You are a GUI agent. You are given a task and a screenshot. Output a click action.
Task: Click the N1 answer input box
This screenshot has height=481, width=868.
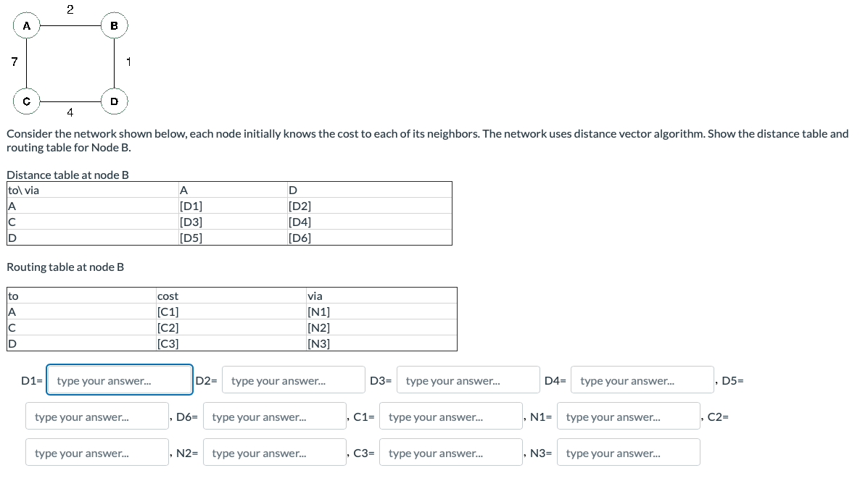pyautogui.click(x=628, y=416)
